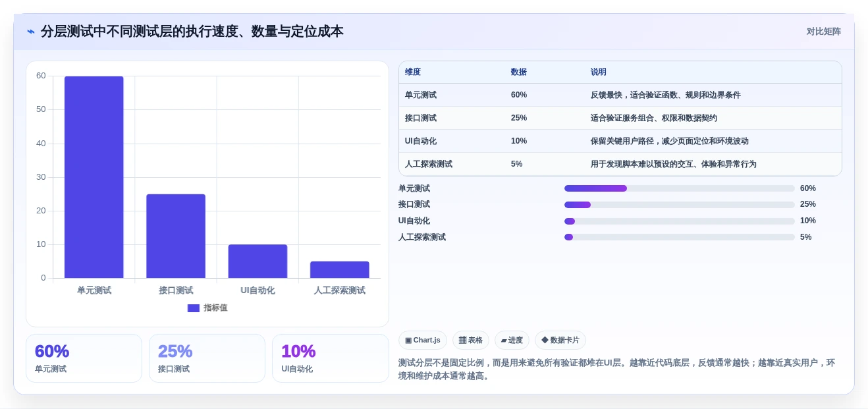Click the 对比矩阵 label in header
The width and height of the screenshot is (868, 409).
coord(823,31)
